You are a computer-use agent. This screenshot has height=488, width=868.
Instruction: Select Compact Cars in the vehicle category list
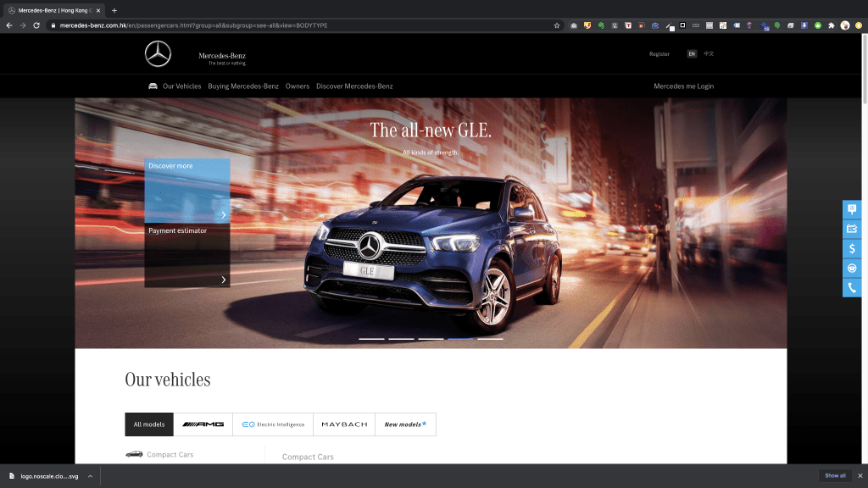[170, 455]
